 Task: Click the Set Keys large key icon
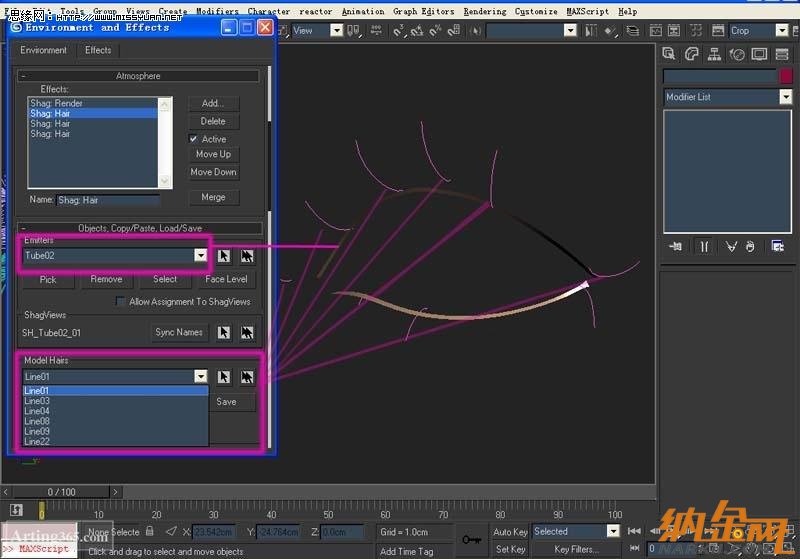click(x=471, y=540)
